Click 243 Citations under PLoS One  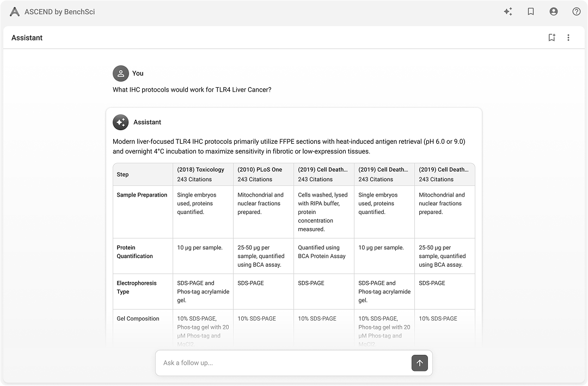(x=255, y=179)
